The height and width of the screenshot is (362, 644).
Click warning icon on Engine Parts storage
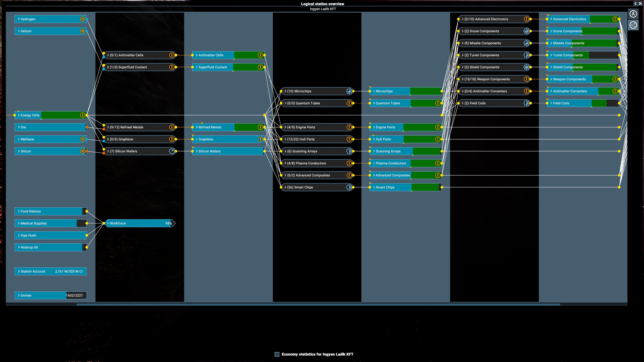(x=438, y=127)
